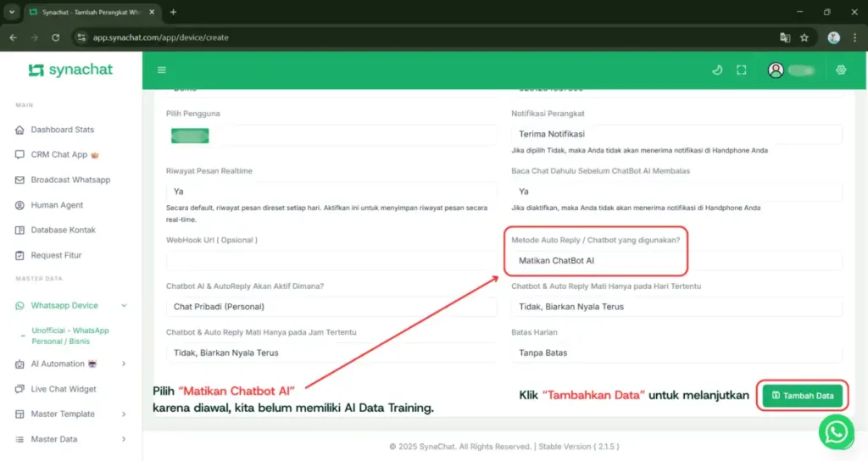
Task: Toggle the hamburger sidebar menu
Action: [162, 69]
